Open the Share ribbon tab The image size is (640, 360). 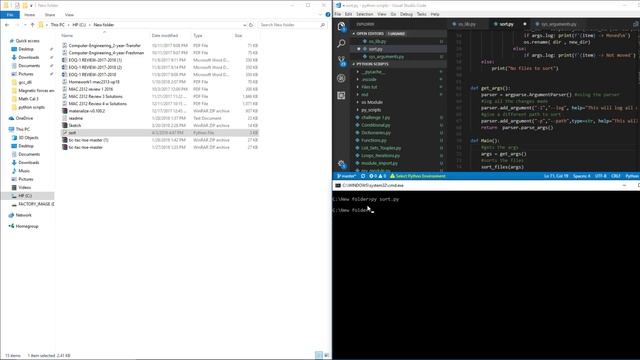click(x=50, y=15)
